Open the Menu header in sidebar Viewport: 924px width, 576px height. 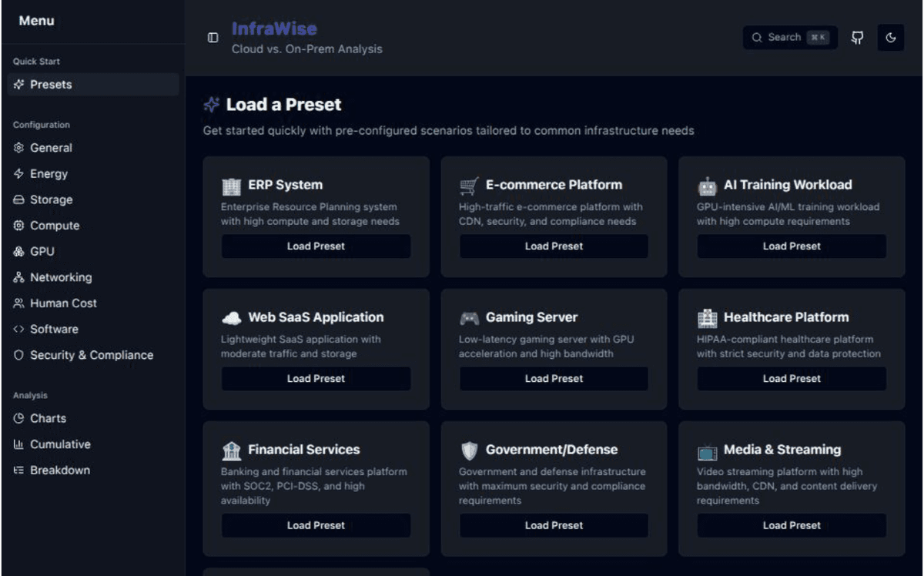(x=35, y=21)
